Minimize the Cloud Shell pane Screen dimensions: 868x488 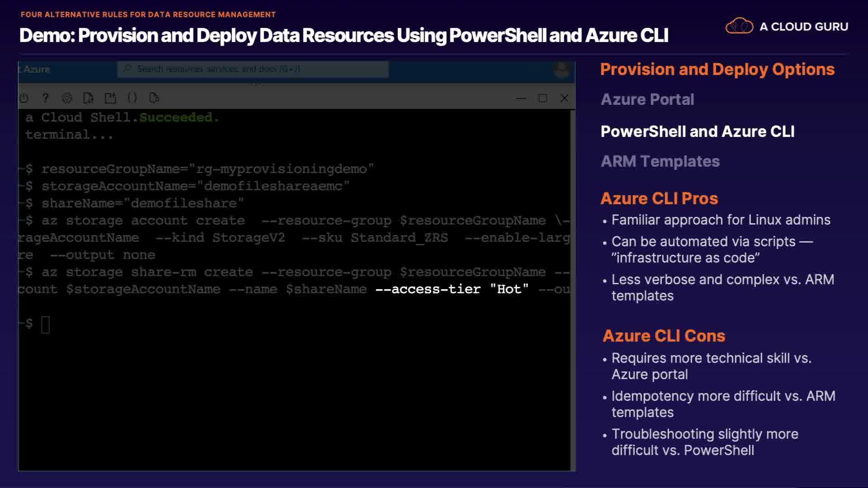[x=521, y=98]
